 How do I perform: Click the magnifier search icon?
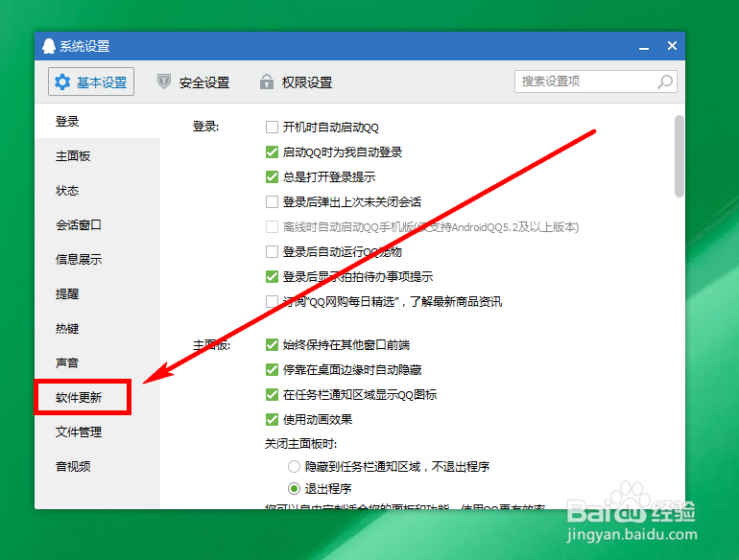665,82
